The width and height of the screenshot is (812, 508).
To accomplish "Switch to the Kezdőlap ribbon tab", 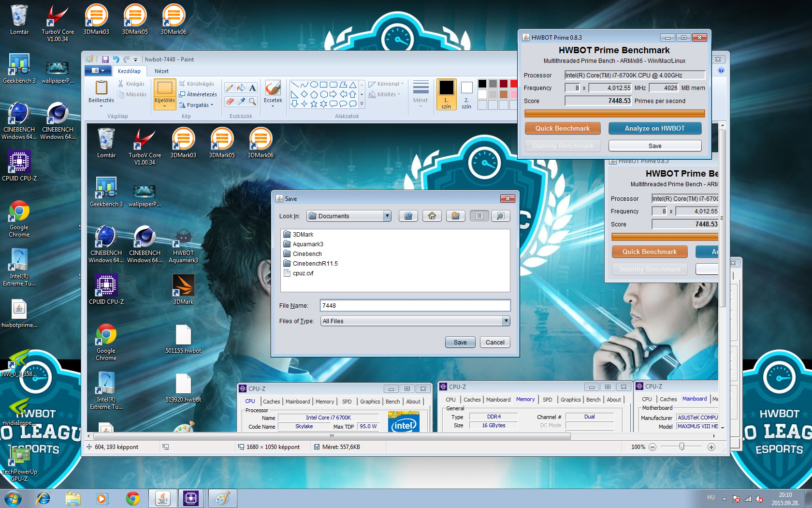I will [129, 71].
